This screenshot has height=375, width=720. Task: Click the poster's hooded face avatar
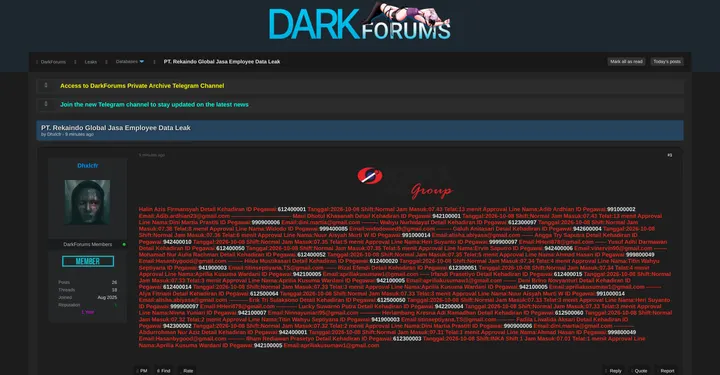[x=87, y=202]
